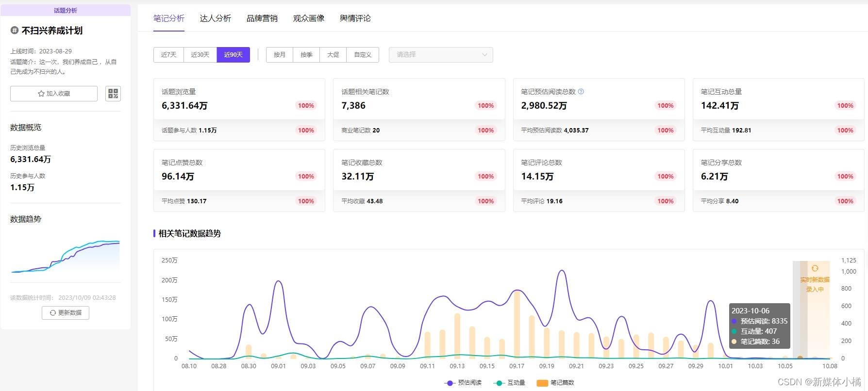Screen dimensions: 868x391
Task: Click the help icon beside 笔记预估阅读总数
Action: click(x=581, y=91)
